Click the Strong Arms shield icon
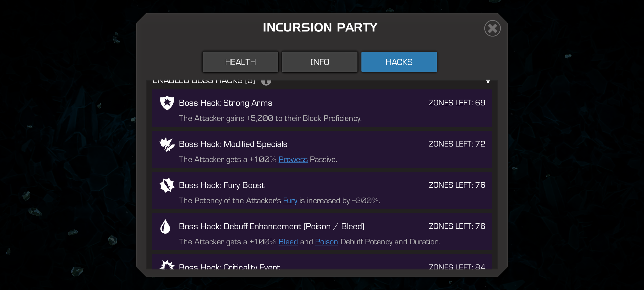This screenshot has width=644, height=290. 167,103
